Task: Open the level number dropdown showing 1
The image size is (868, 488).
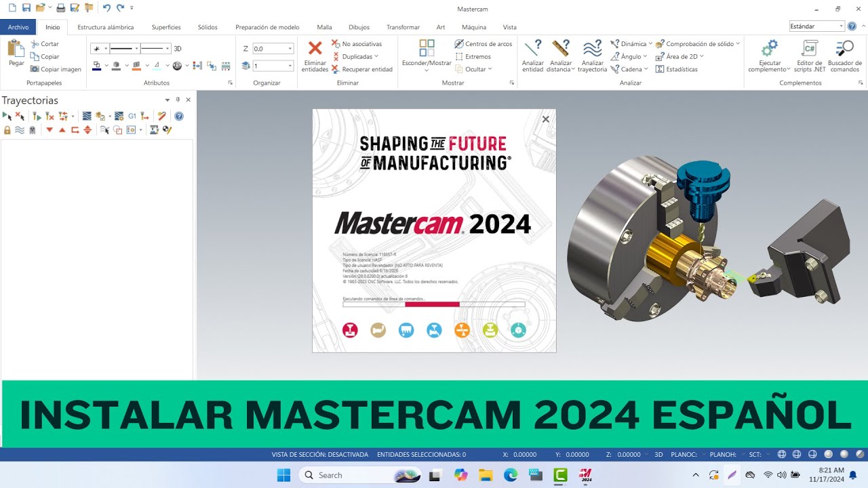Action: [x=290, y=66]
